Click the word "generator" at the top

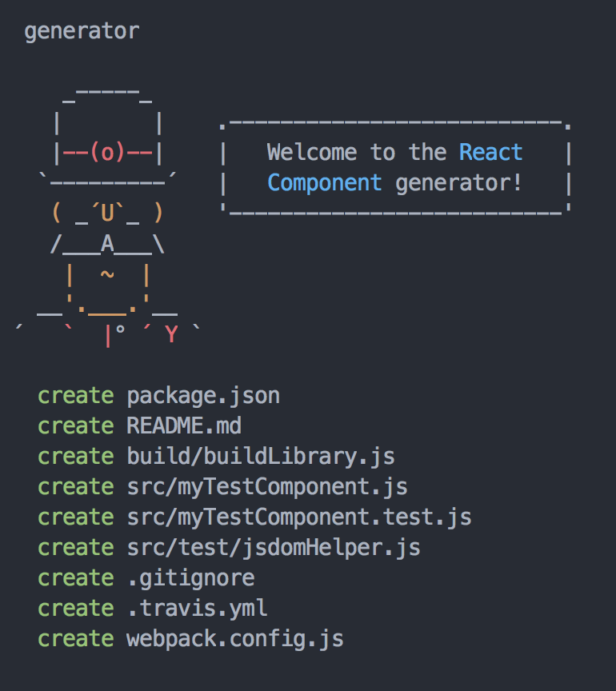point(82,32)
